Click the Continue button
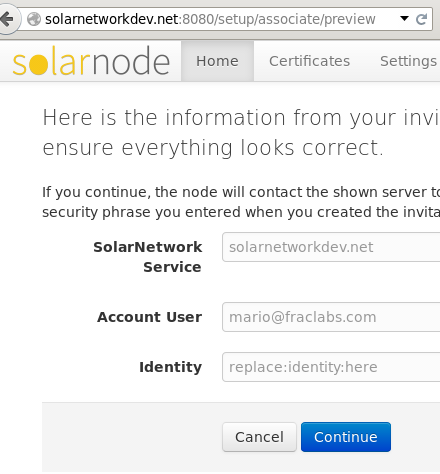440x474 pixels. pos(346,437)
